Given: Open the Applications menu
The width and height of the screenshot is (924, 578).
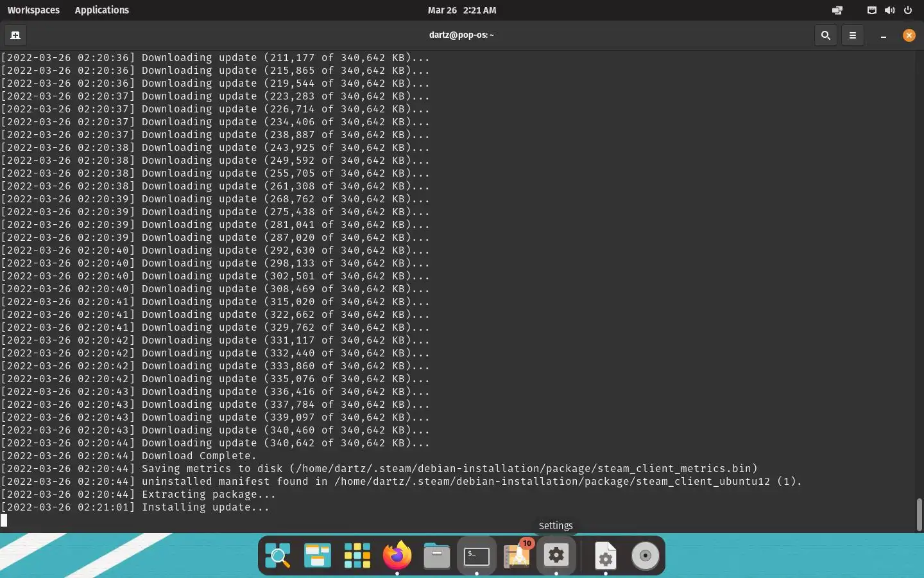Looking at the screenshot, I should (101, 10).
